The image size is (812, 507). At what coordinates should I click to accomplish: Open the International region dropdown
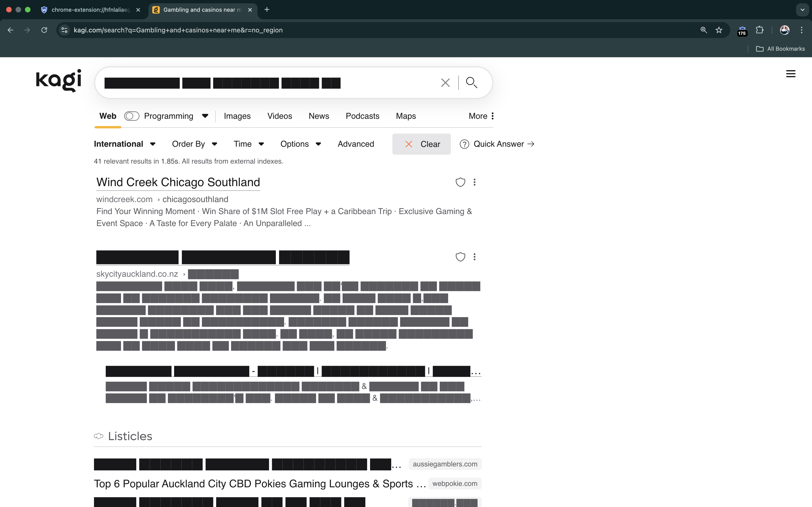click(125, 144)
